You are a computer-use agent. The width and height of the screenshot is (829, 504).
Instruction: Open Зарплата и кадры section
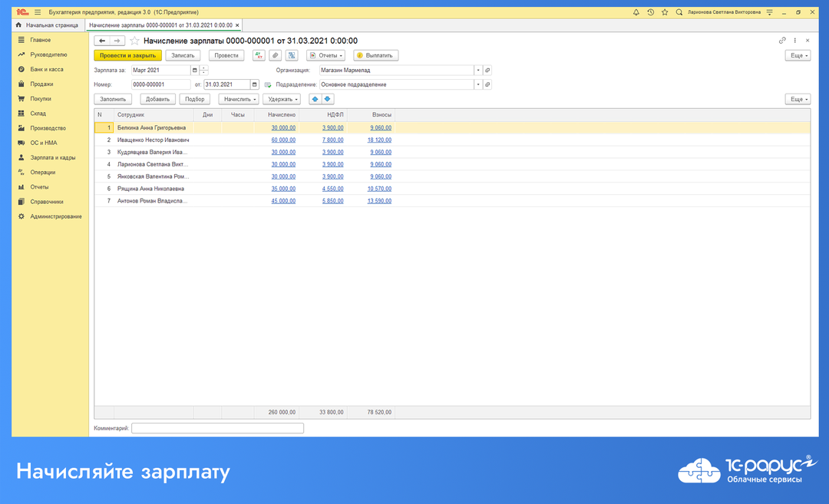(x=52, y=157)
